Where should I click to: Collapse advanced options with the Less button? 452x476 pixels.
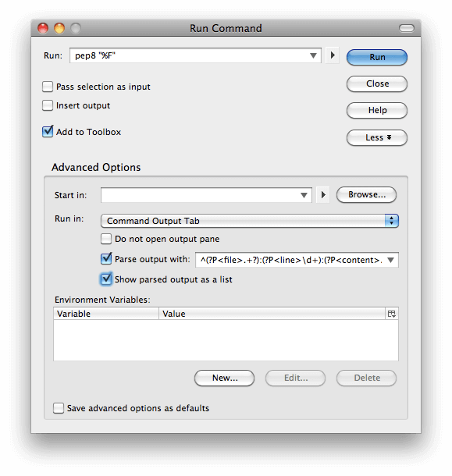[376, 138]
